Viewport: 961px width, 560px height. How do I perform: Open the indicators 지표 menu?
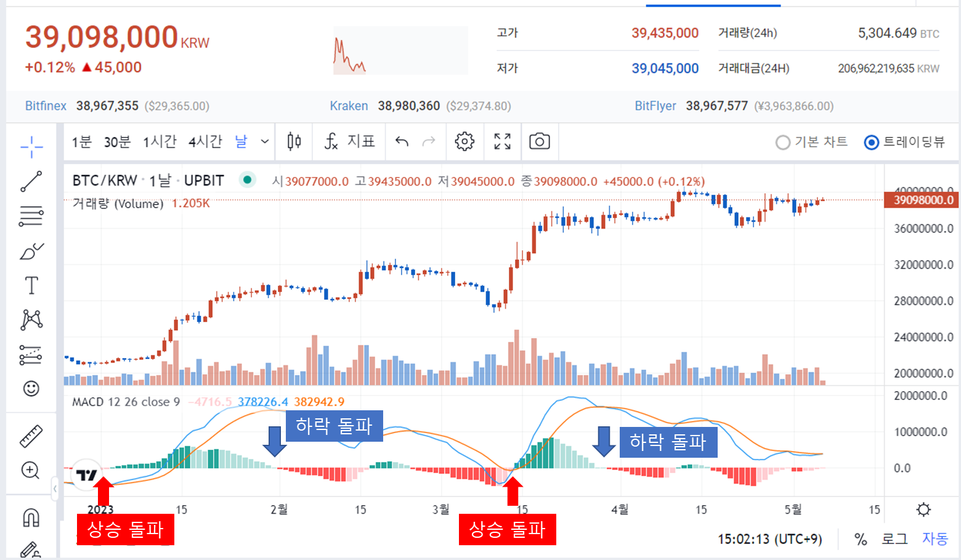[x=349, y=142]
